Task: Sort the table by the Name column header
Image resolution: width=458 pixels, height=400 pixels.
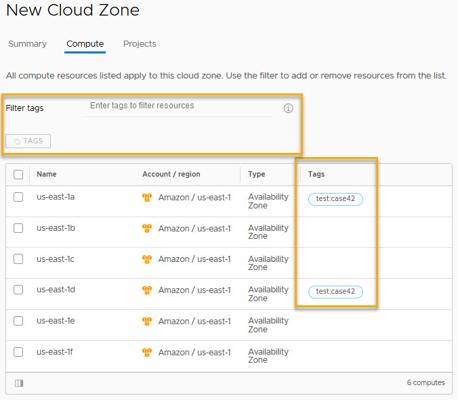Action: coord(47,174)
